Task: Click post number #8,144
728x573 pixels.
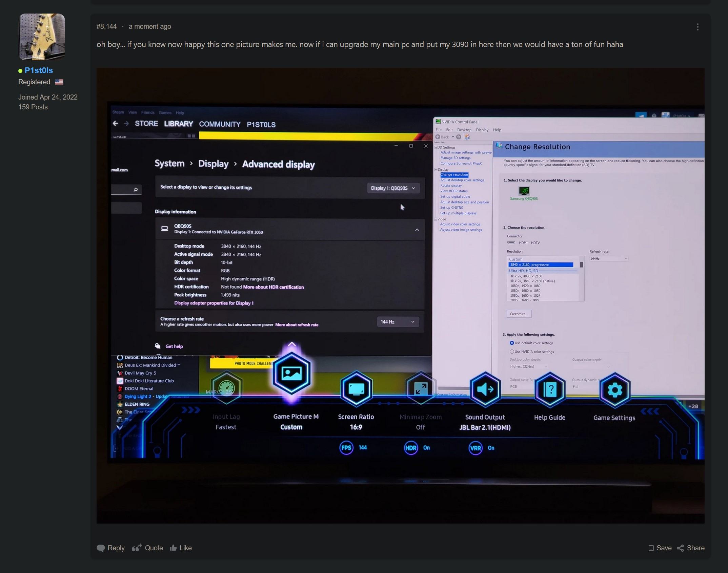Action: click(106, 26)
